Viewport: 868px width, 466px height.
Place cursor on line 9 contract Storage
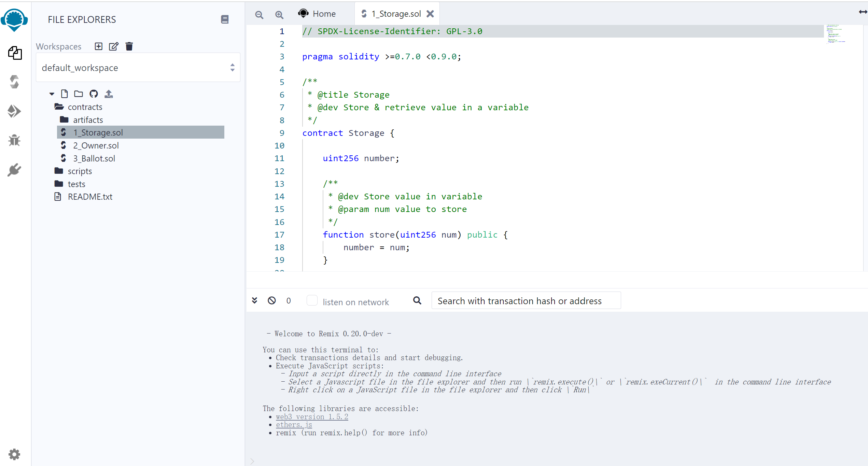point(348,133)
